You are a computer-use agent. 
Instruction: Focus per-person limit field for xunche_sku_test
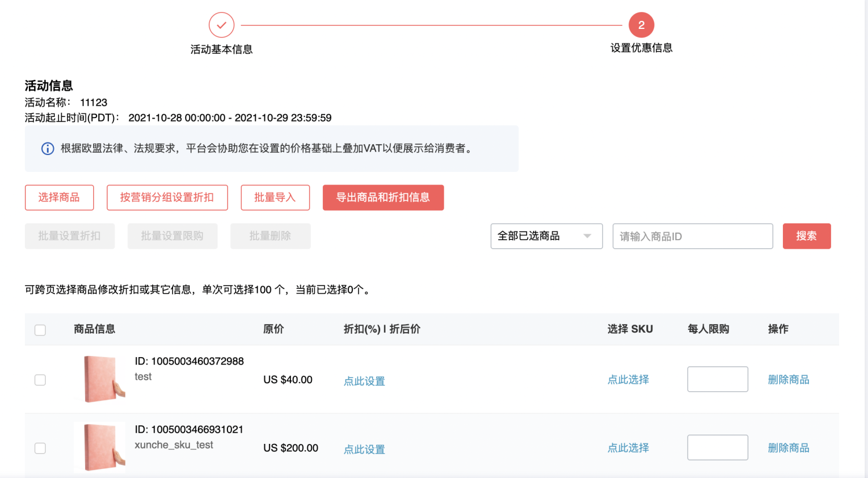click(x=718, y=447)
